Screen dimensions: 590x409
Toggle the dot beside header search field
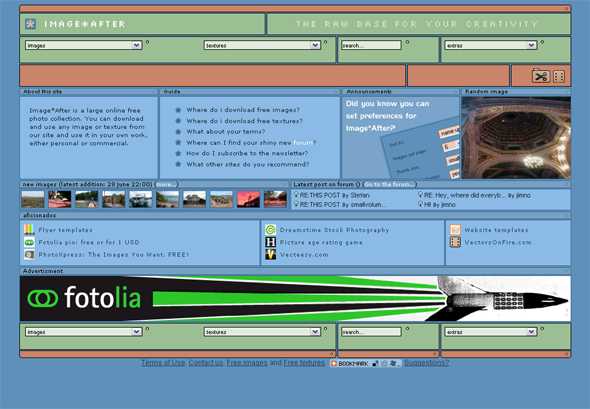[408, 42]
